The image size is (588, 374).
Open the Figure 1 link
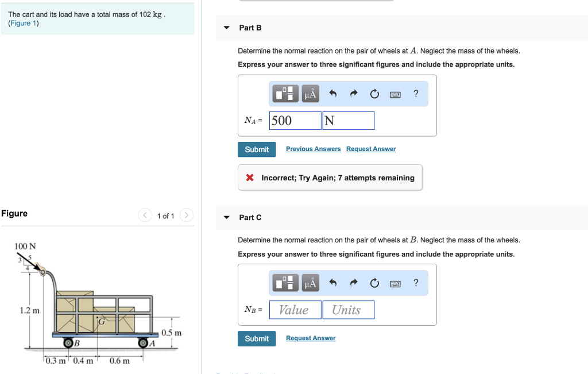pyautogui.click(x=21, y=23)
